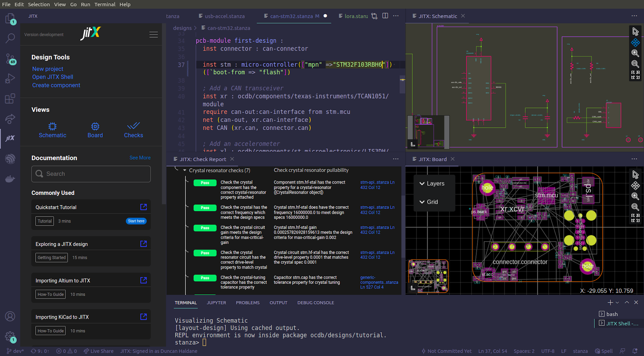This screenshot has height=356, width=644.
Task: Switch to usb-accel.stanza tab
Action: tap(221, 16)
